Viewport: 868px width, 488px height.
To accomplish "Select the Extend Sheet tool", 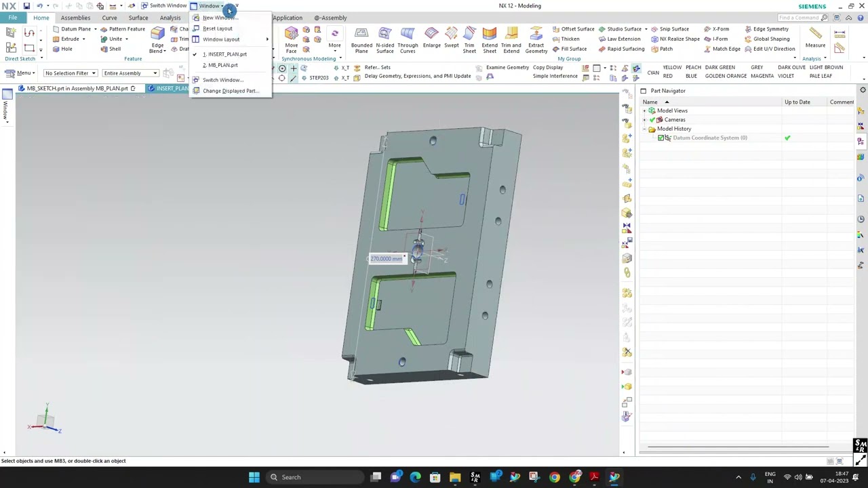I will point(490,41).
